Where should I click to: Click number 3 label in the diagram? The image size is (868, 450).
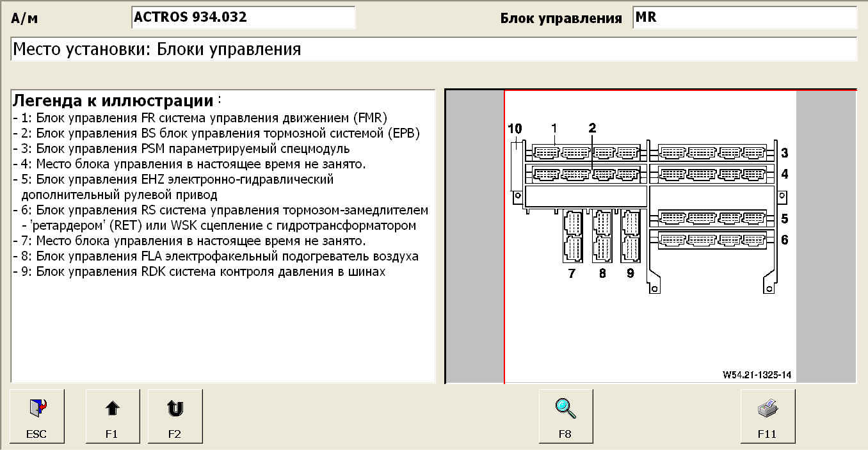tap(784, 154)
